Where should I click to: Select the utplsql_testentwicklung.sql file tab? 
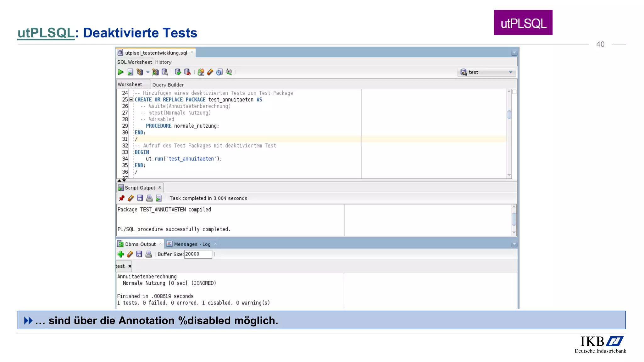[x=156, y=53]
